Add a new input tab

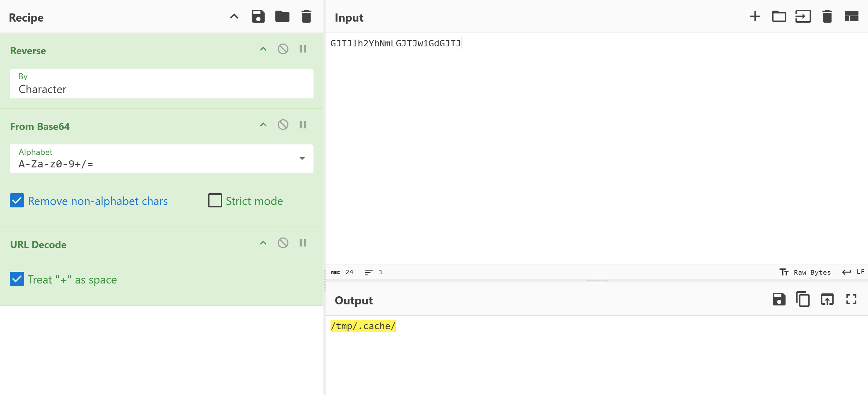(755, 17)
